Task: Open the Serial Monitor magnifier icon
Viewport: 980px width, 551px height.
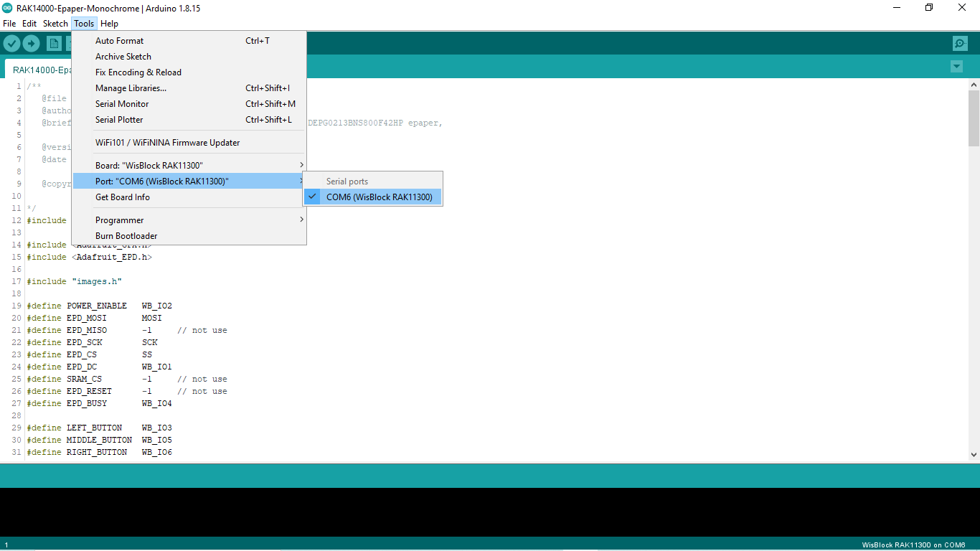Action: (x=960, y=44)
